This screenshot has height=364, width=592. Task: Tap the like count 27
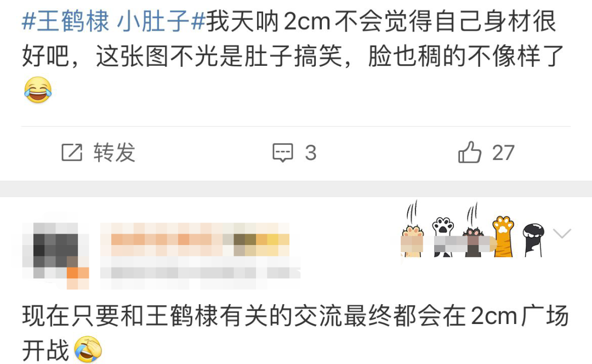[503, 152]
